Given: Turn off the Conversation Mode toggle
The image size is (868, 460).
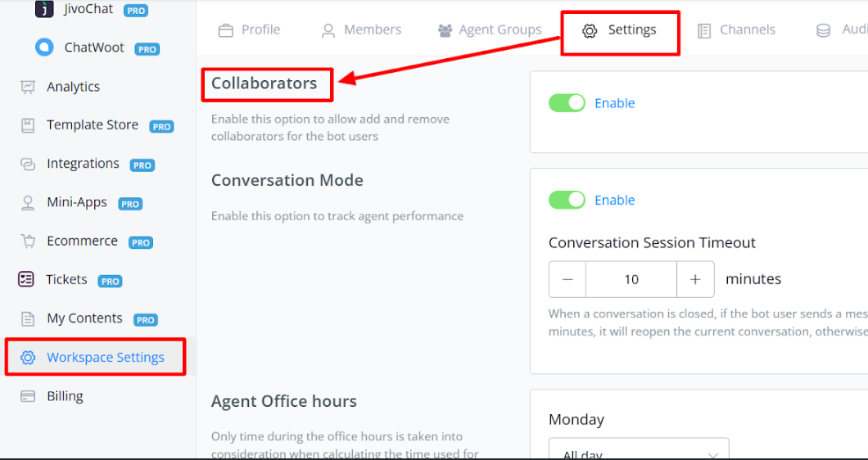Looking at the screenshot, I should coord(567,201).
